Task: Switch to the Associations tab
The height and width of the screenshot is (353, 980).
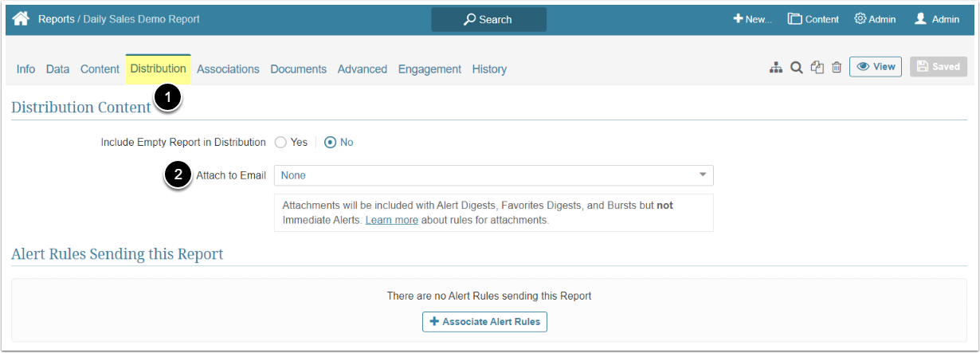Action: coord(228,69)
